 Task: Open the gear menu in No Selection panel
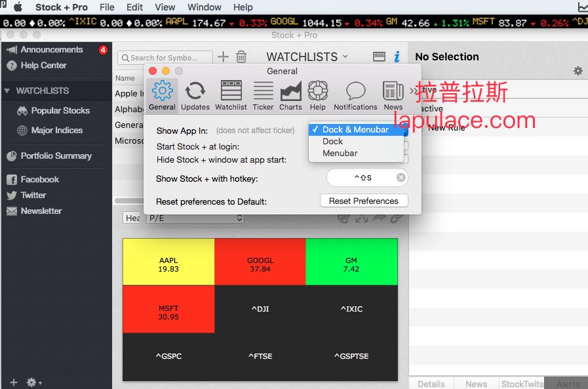578,71
